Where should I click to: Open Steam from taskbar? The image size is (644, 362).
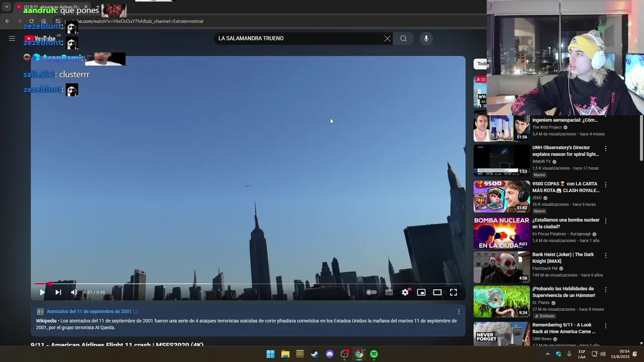tap(314, 354)
